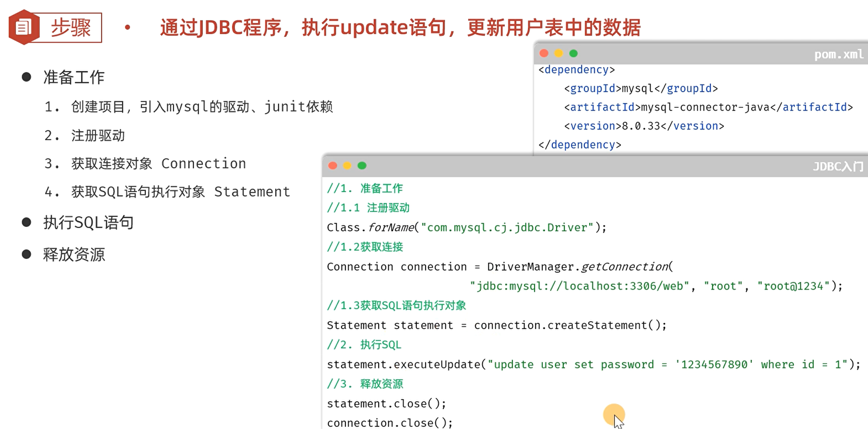Click the DriverManager.getConnection code line
Screen dimensions: 868x429
click(500, 267)
